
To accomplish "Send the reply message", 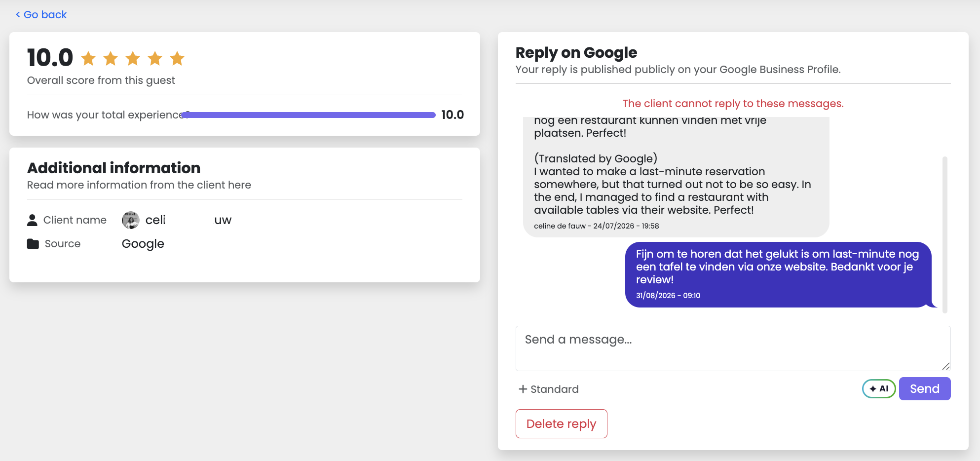I will (925, 389).
